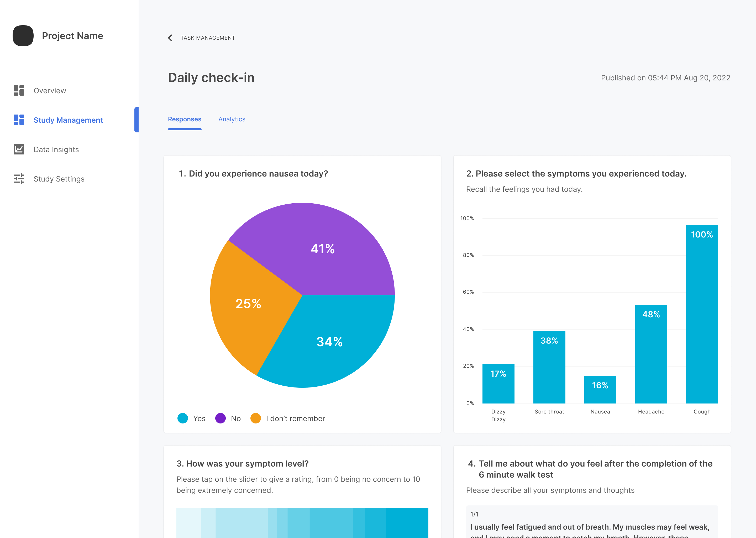Click the Study Management sidebar icon
This screenshot has height=538, width=756.
tap(19, 120)
